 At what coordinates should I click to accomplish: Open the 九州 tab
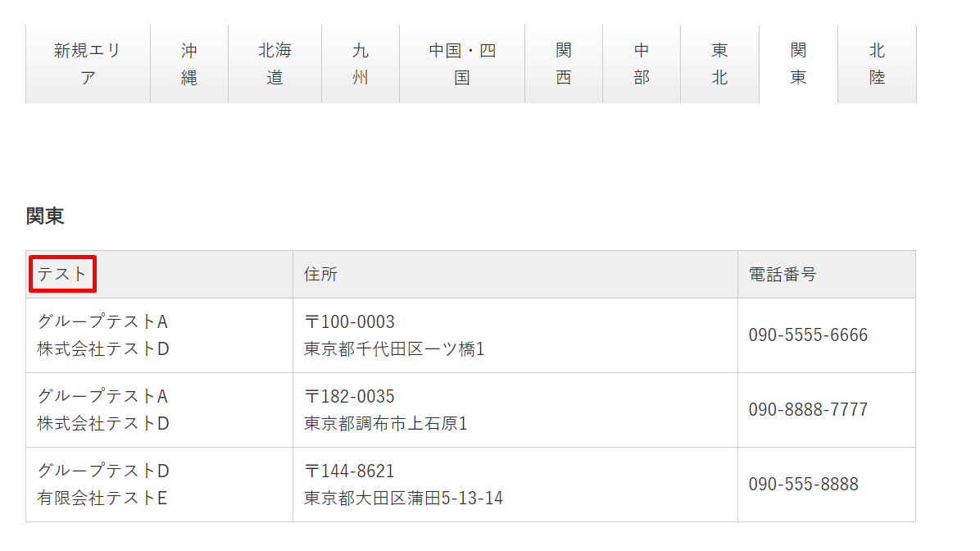[361, 64]
